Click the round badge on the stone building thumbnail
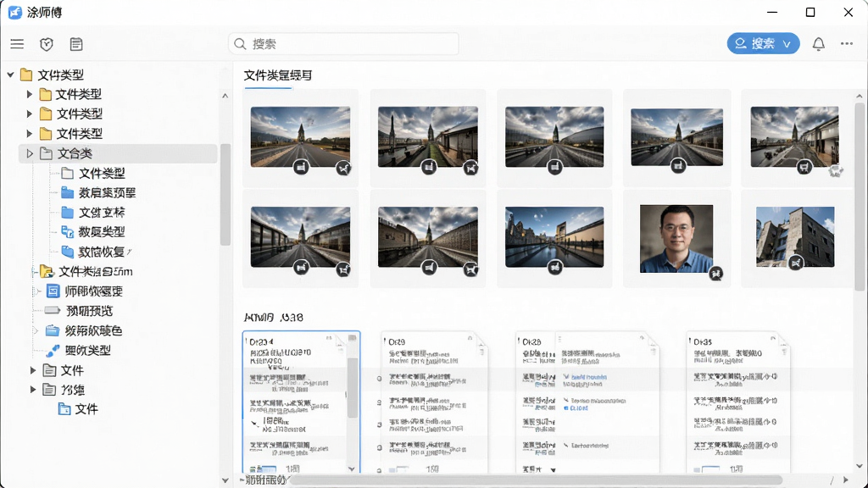The height and width of the screenshot is (488, 868). 795,263
